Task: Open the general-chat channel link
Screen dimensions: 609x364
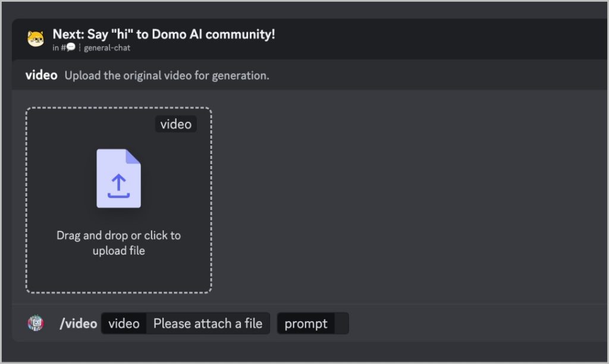Action: point(107,48)
